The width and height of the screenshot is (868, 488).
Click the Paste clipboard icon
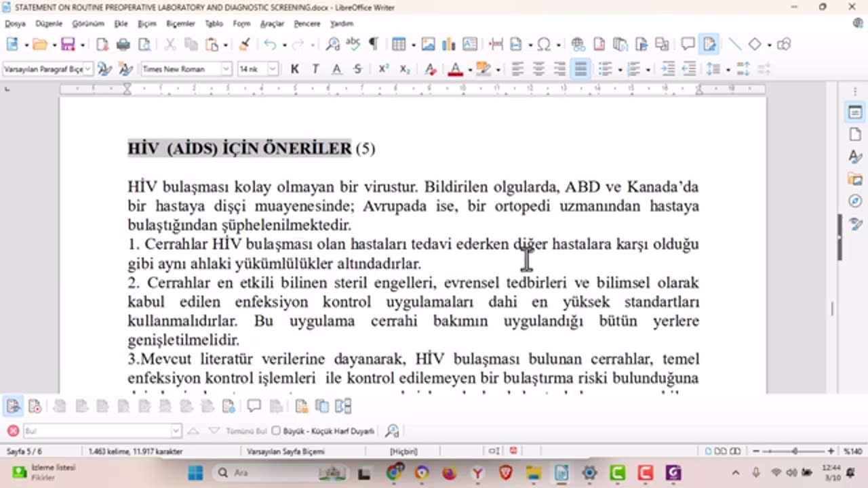(x=212, y=45)
